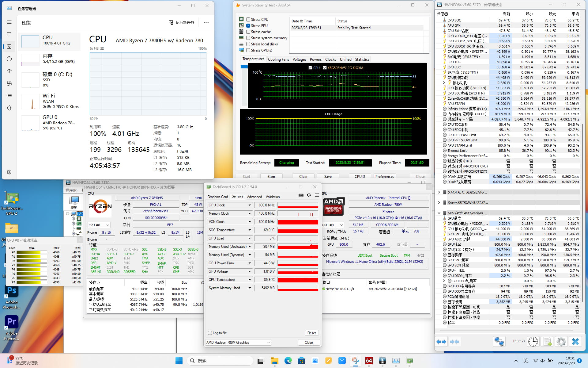
Task: Collapse GPU [#0] AMD Radeon sensor group
Action: coord(439,213)
